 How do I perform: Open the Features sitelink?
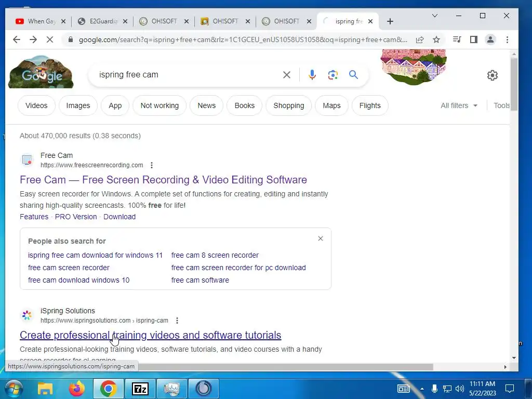click(34, 217)
